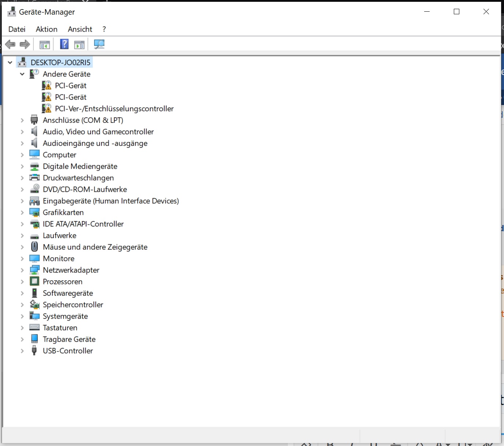Expand the USB-Controller category

(x=22, y=351)
